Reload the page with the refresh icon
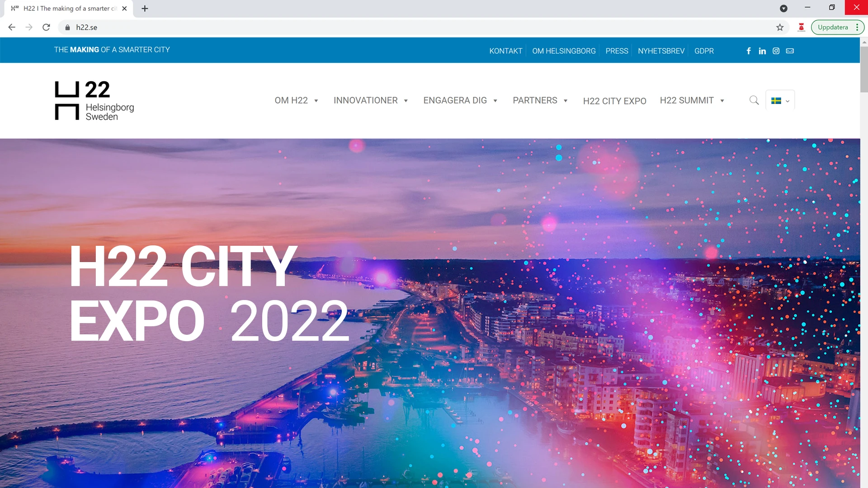This screenshot has width=868, height=488. pos(46,27)
